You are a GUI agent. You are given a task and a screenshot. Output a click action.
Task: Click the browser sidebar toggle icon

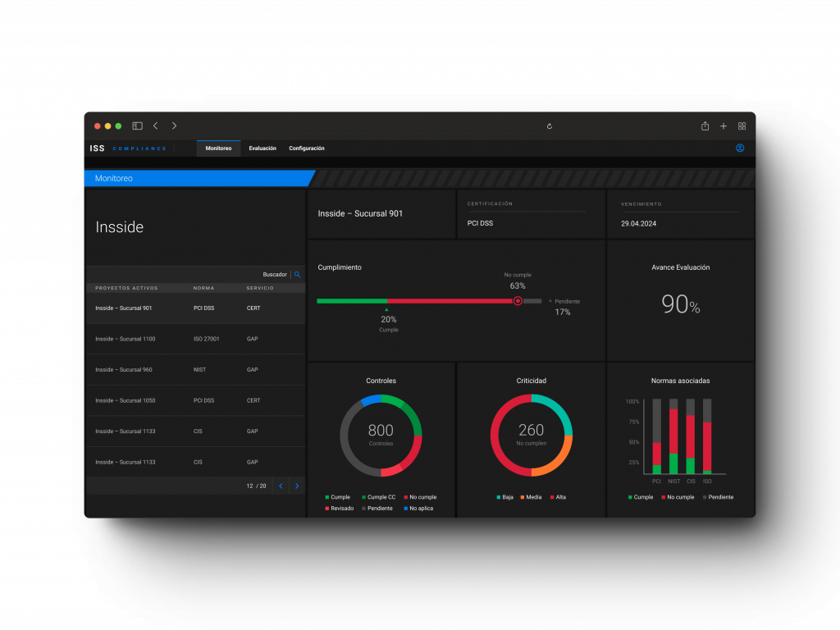coord(137,126)
